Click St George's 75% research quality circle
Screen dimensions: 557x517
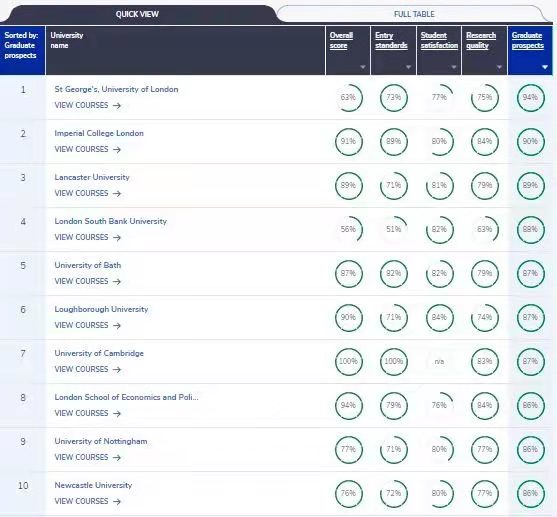pos(485,98)
